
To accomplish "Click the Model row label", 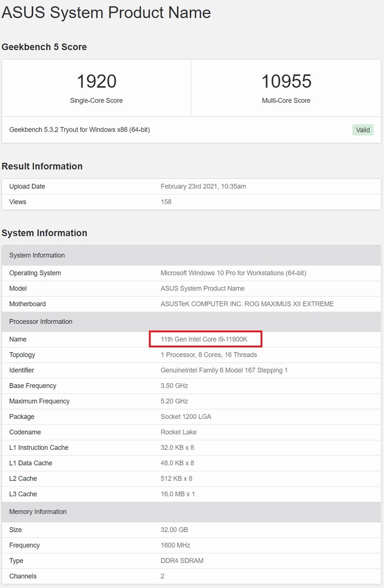I will [x=18, y=289].
